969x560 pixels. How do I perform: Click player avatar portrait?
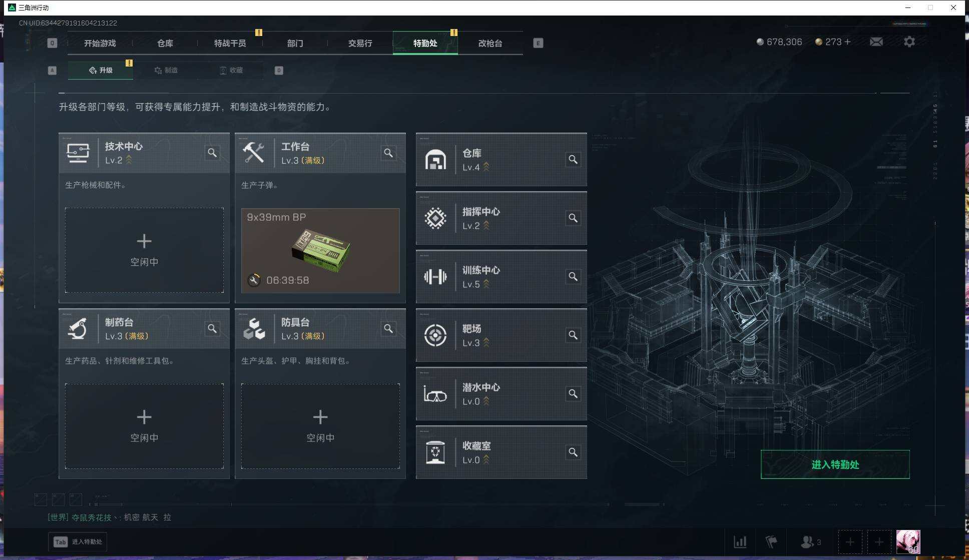pos(908,541)
